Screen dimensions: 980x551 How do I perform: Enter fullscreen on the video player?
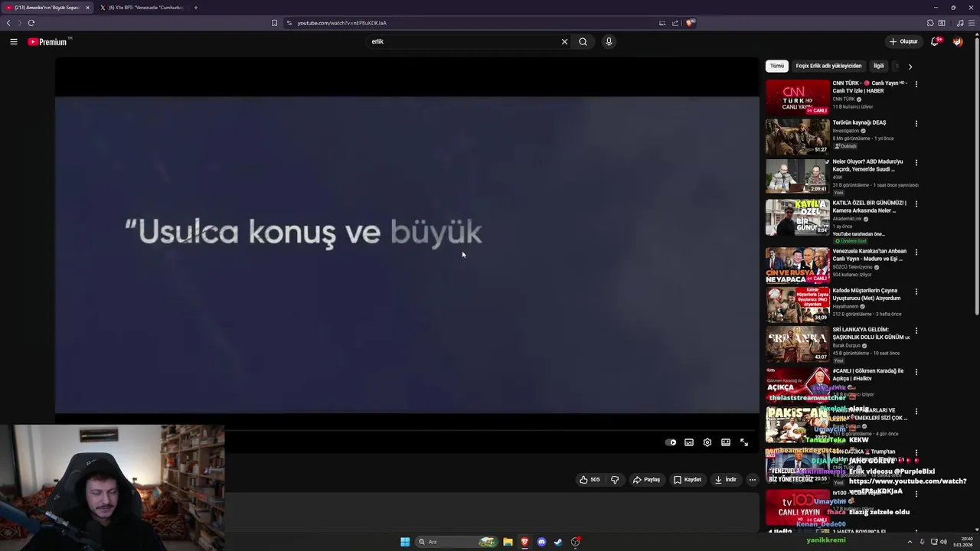pyautogui.click(x=744, y=442)
